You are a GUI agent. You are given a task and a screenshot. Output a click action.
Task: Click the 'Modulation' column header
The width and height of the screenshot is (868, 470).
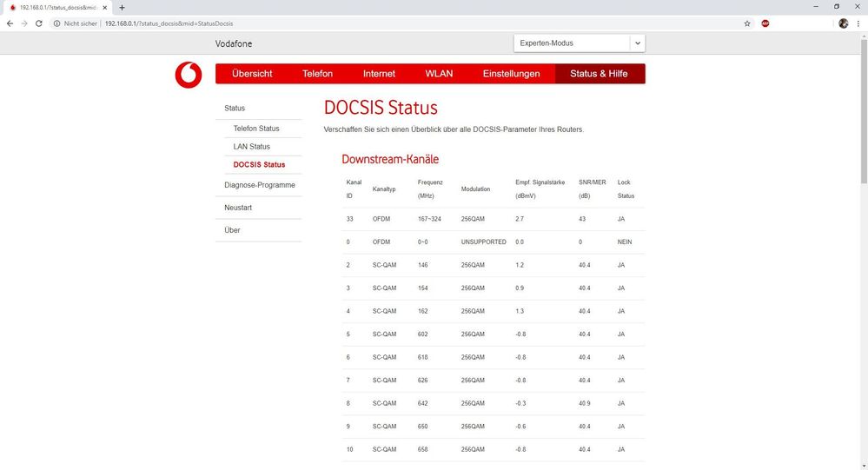point(475,189)
